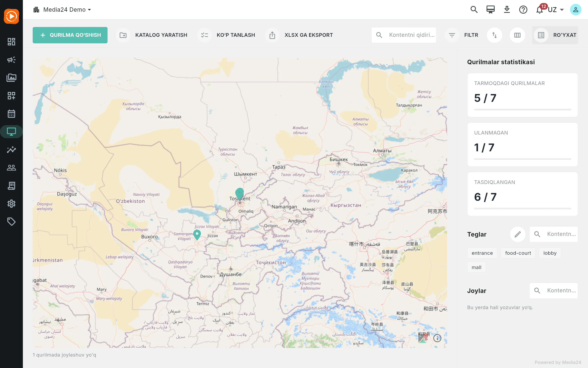Click the Samarqand map pin marker
This screenshot has height=368, width=588.
(197, 235)
